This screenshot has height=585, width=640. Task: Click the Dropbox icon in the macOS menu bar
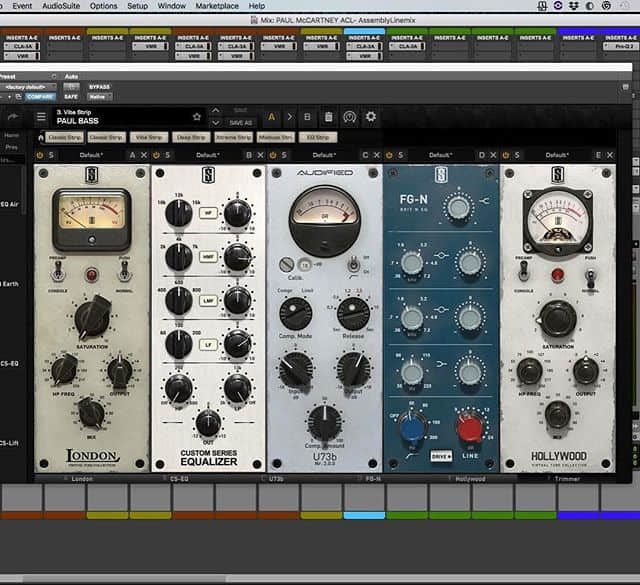(574, 6)
